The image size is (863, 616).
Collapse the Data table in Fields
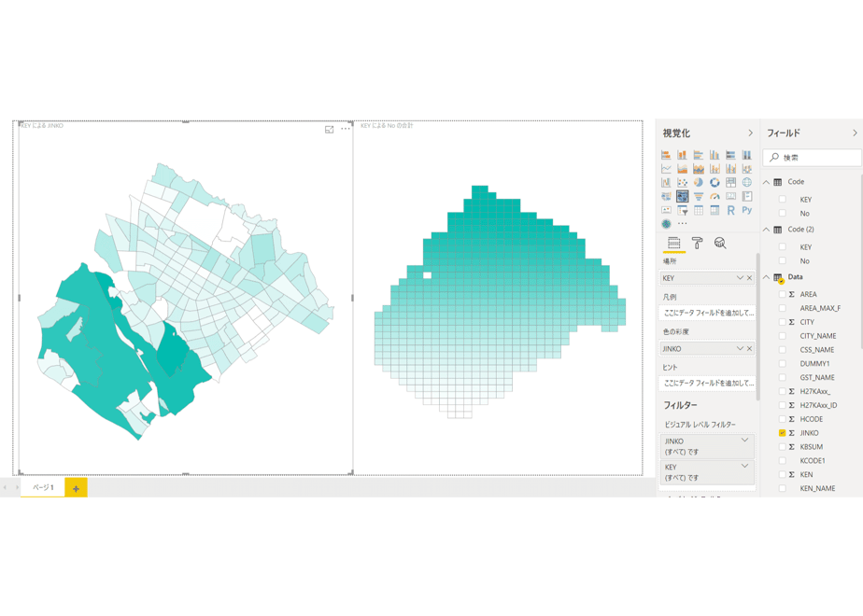[x=766, y=277]
